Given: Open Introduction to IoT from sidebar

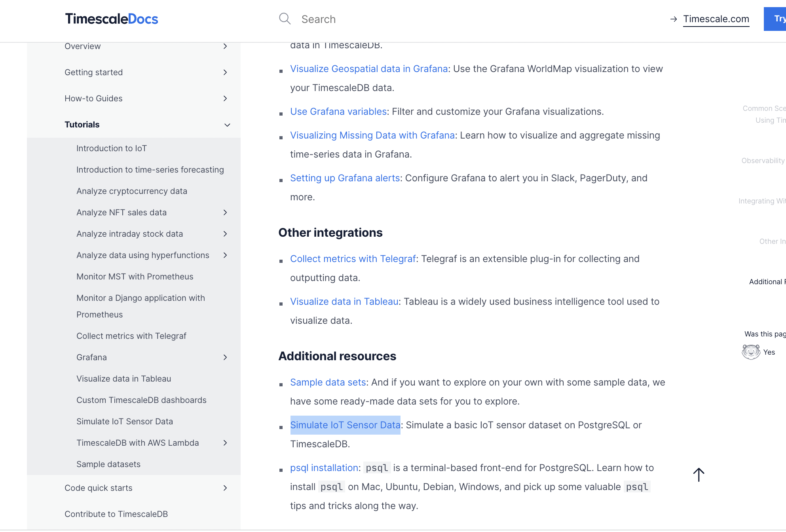Looking at the screenshot, I should [x=111, y=148].
